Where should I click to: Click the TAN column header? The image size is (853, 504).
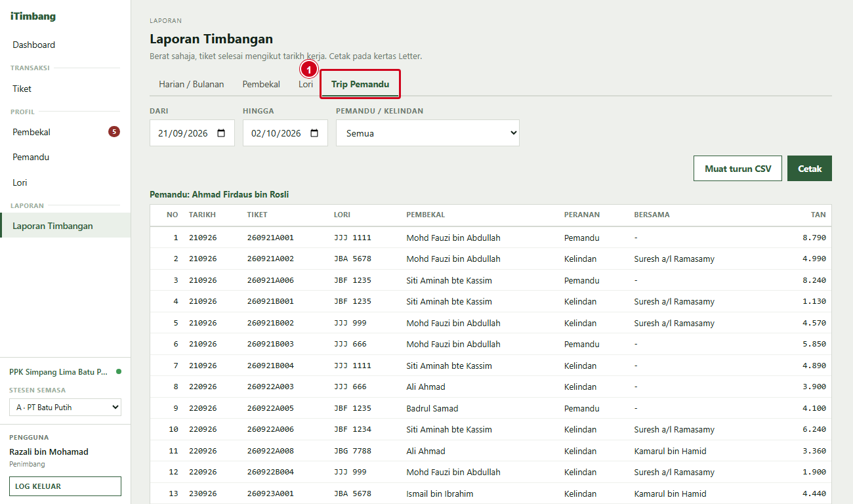point(818,215)
